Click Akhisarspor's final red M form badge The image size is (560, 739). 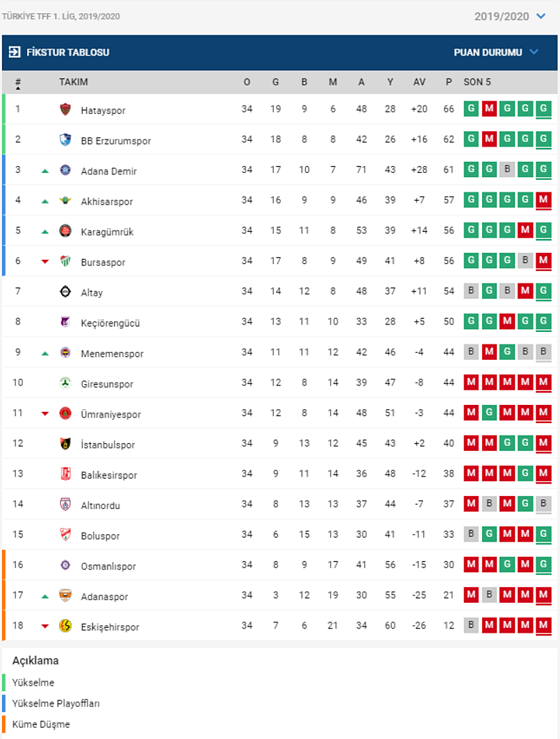click(544, 200)
